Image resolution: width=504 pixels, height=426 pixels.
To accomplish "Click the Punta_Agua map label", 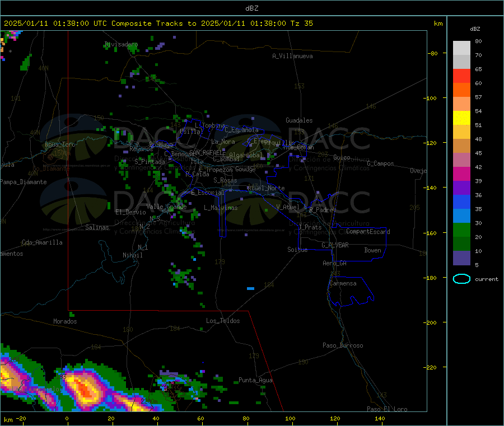I will tap(255, 380).
